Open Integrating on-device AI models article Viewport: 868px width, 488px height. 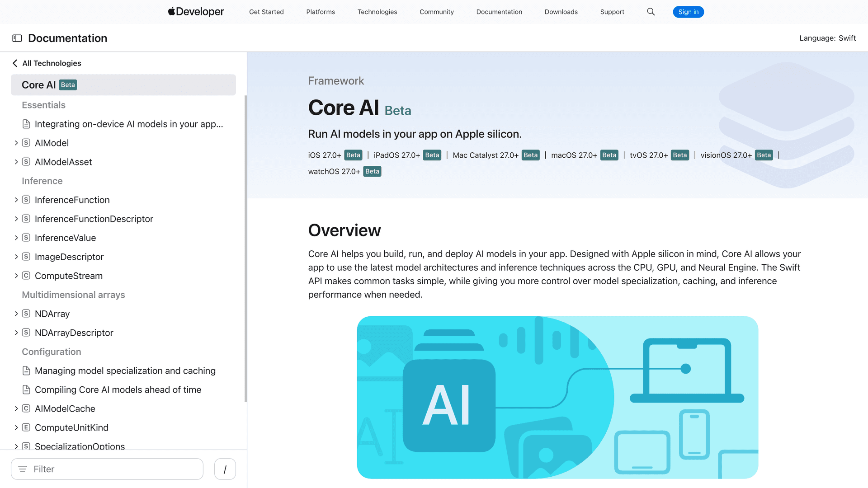pyautogui.click(x=129, y=124)
